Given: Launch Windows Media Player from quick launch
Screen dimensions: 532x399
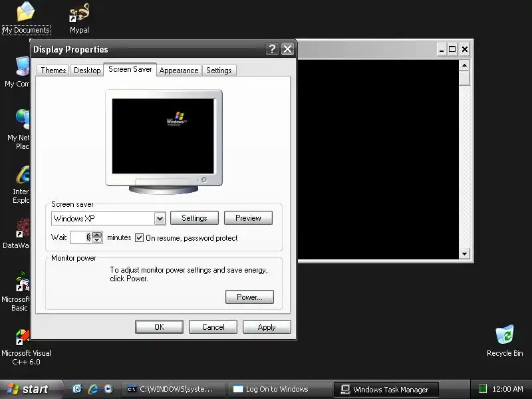Looking at the screenshot, I should pyautogui.click(x=108, y=389).
